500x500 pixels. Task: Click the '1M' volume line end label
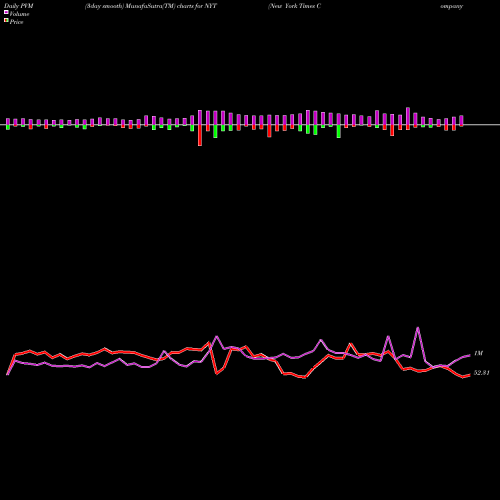point(478,353)
